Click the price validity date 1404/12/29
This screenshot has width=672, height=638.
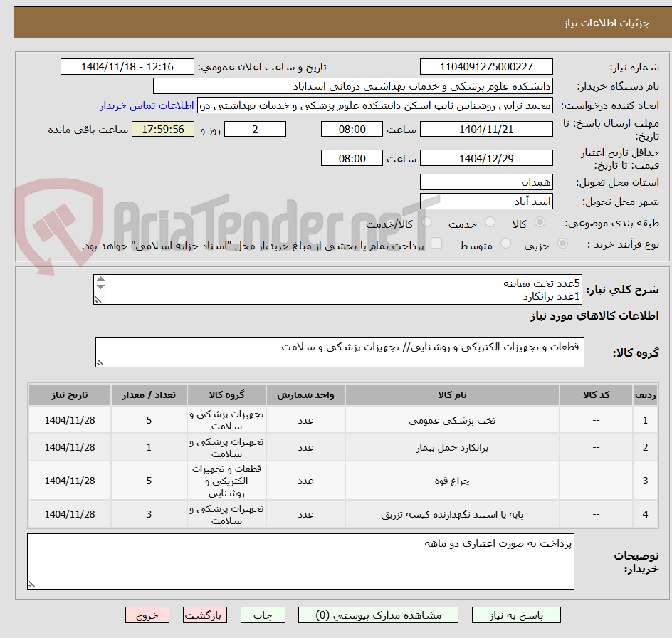(x=486, y=158)
